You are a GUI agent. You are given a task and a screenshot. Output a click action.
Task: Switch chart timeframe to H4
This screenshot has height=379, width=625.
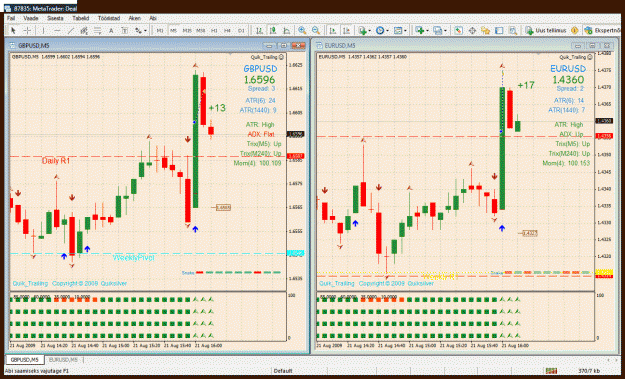(227, 31)
